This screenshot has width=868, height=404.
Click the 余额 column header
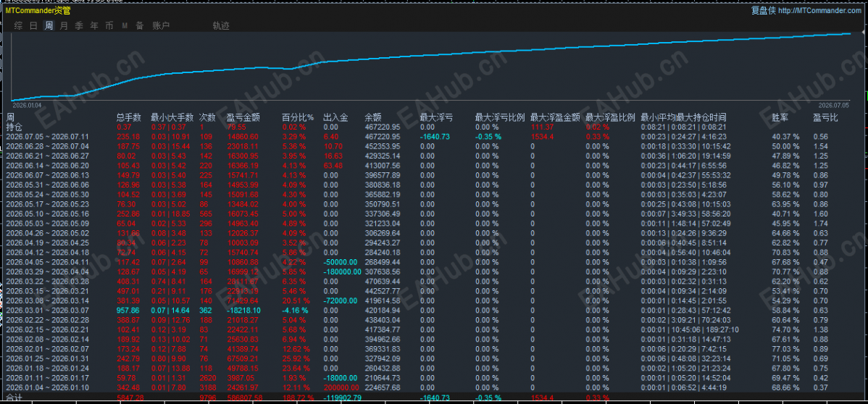372,117
